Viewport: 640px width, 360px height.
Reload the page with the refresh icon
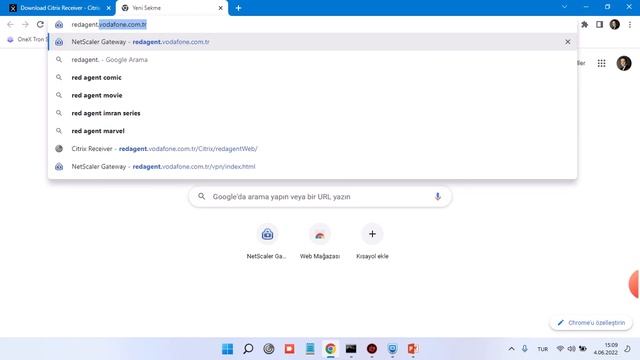click(40, 24)
